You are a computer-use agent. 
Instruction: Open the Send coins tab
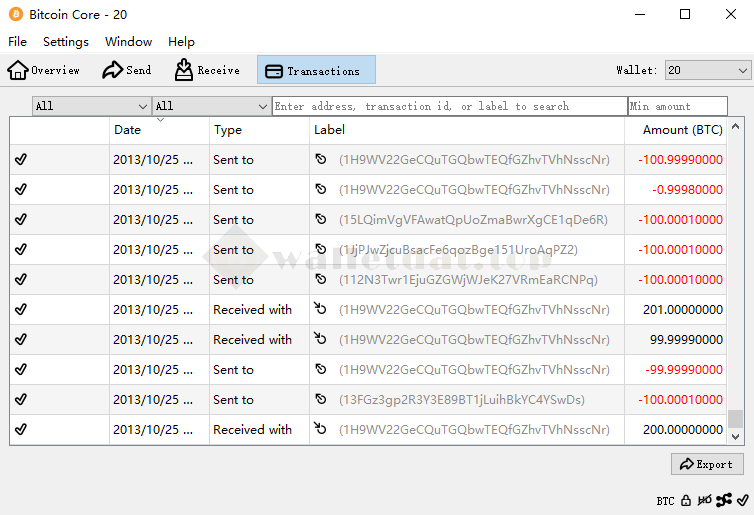(127, 70)
